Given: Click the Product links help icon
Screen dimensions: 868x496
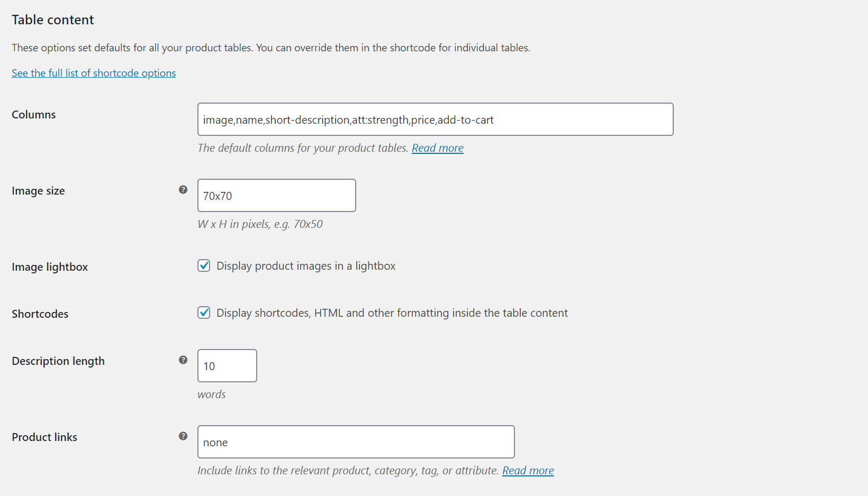Looking at the screenshot, I should click(183, 436).
